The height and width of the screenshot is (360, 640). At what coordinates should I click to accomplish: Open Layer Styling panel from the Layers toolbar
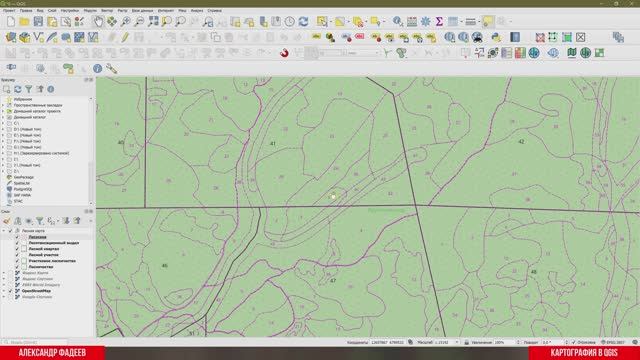7,221
